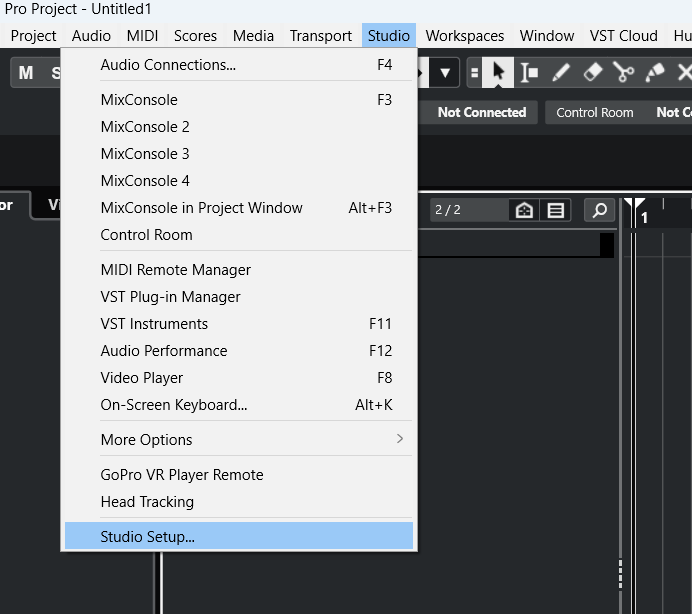
Task: Click the search magnifier in track list
Action: 599,210
